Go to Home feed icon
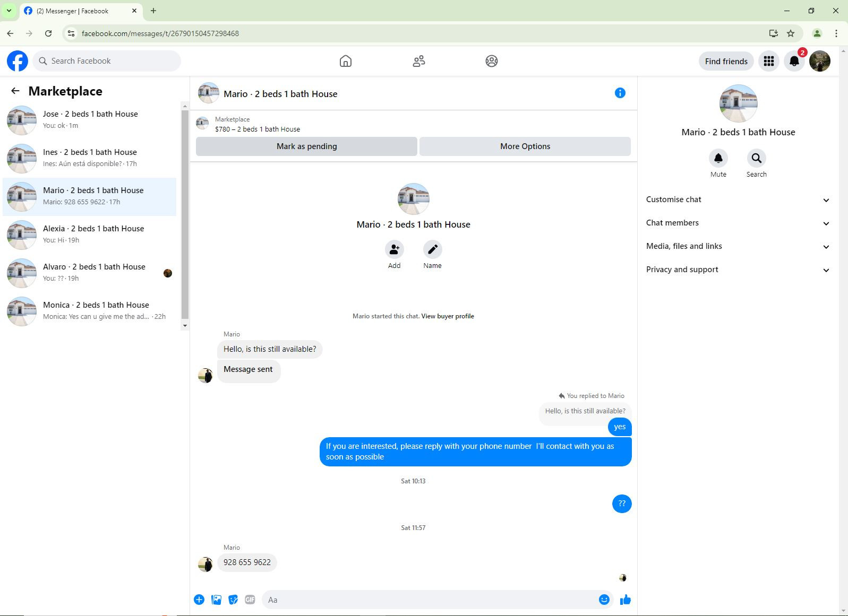The image size is (848, 616). tap(346, 61)
